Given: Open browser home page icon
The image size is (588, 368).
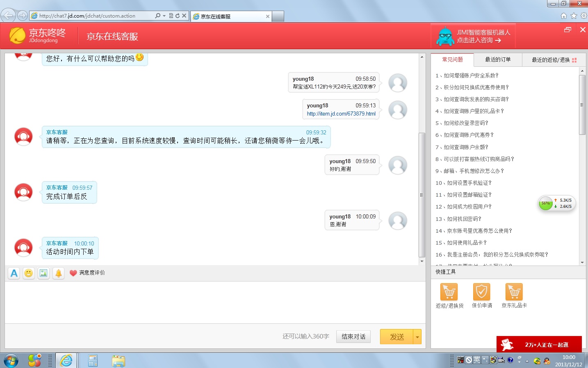Looking at the screenshot, I should point(564,16).
